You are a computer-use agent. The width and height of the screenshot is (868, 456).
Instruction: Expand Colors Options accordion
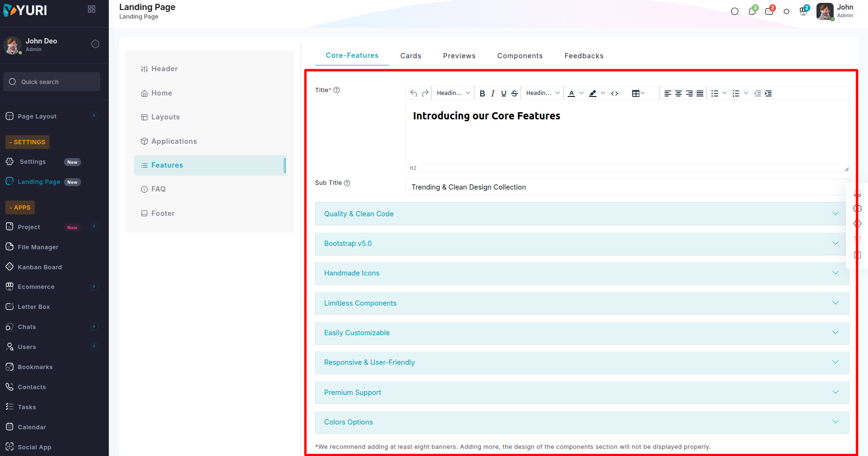click(x=582, y=422)
